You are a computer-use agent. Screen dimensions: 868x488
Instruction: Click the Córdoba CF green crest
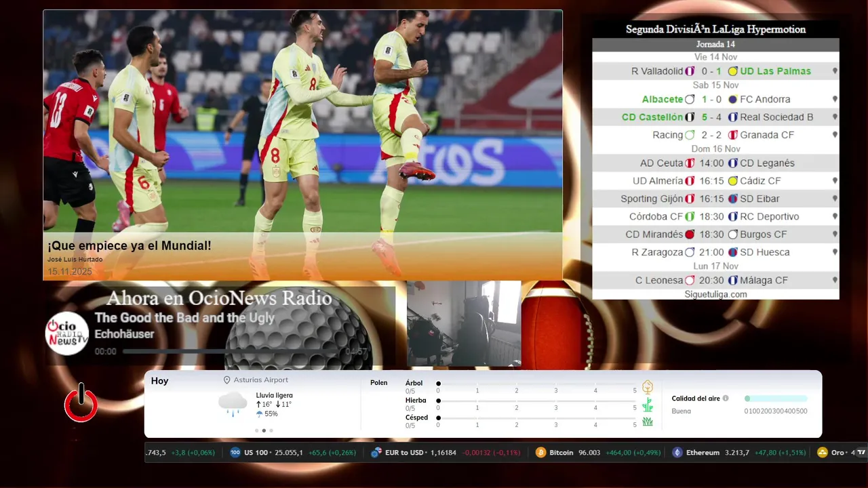point(690,217)
